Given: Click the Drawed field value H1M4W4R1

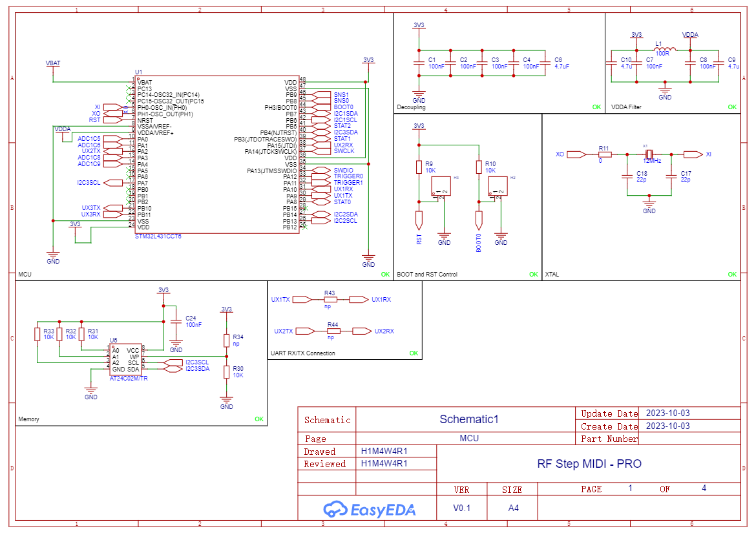Looking at the screenshot, I should click(384, 451).
